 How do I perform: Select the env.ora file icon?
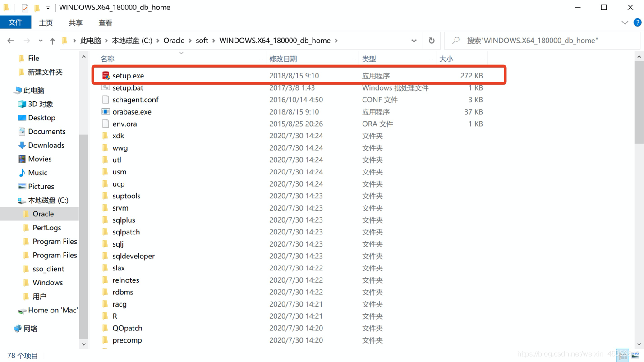point(106,124)
